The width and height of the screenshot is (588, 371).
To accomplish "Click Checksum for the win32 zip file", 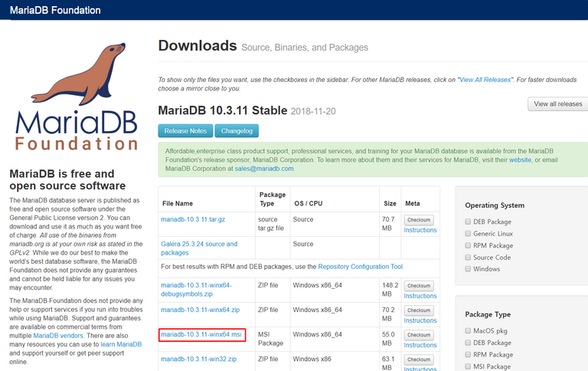I will pyautogui.click(x=419, y=360).
